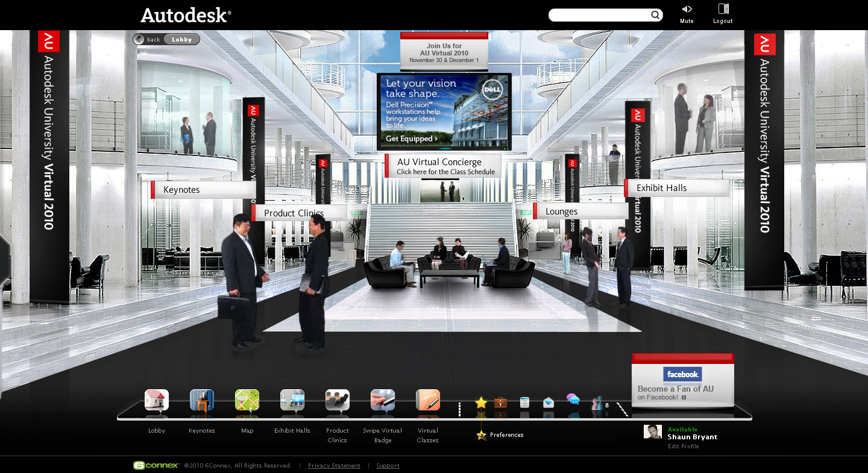
Task: Click Get Equipped in the Dell ad
Action: click(412, 139)
